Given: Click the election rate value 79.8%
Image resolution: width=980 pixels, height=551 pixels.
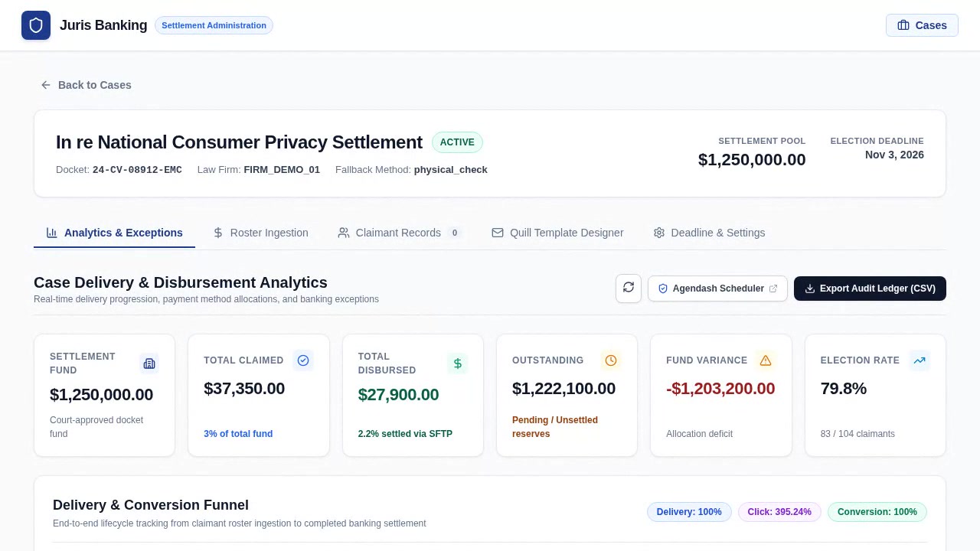Looking at the screenshot, I should tap(844, 389).
